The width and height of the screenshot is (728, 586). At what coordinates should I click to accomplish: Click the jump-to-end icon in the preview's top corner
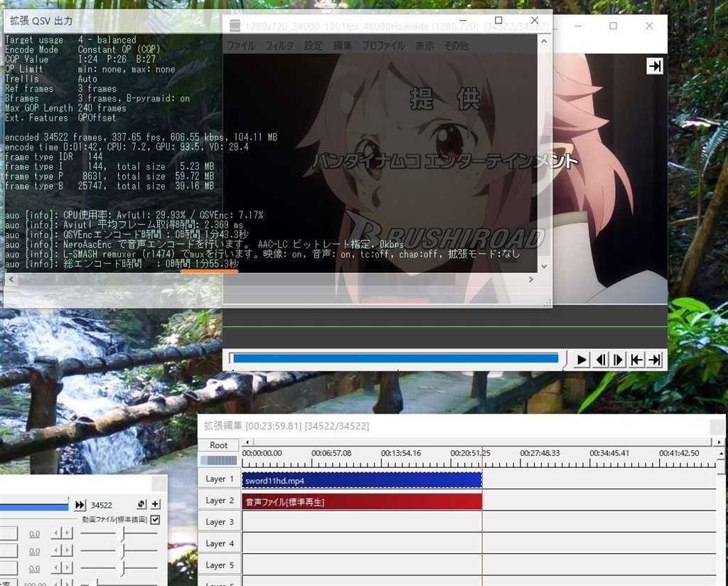(655, 66)
